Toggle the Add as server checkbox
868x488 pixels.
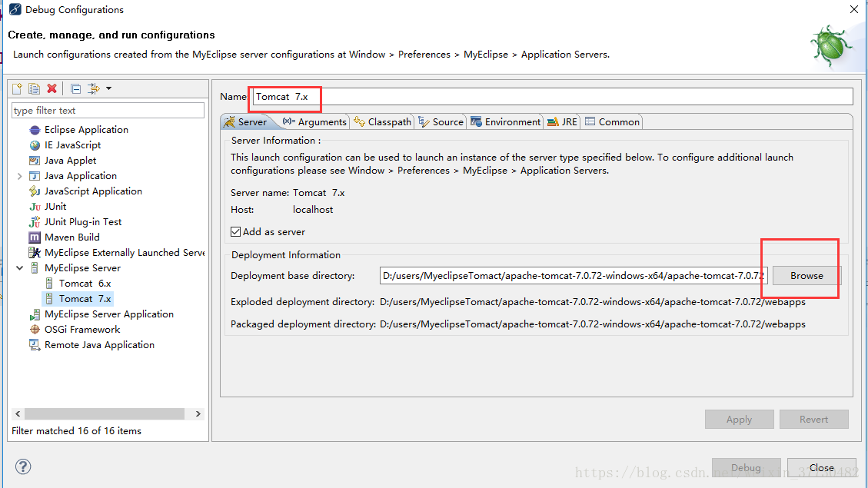(x=236, y=232)
